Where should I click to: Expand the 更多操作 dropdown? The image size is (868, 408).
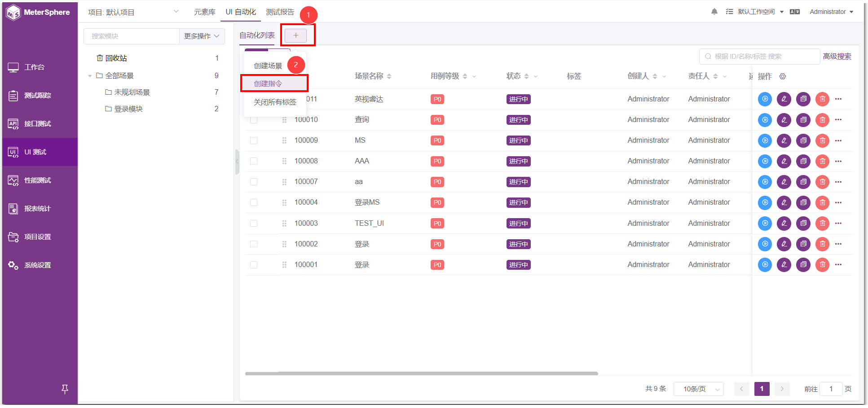pyautogui.click(x=202, y=36)
